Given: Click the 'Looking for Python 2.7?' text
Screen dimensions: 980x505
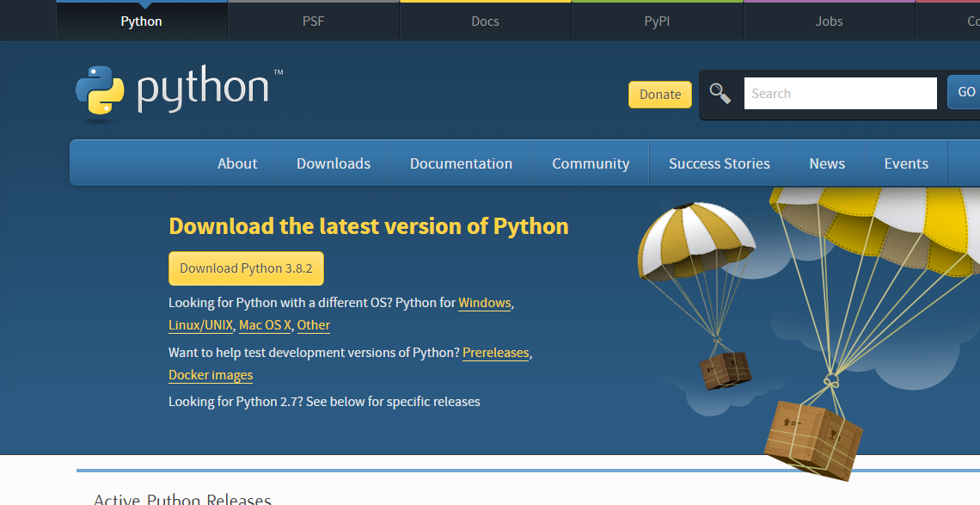Looking at the screenshot, I should (x=236, y=402).
